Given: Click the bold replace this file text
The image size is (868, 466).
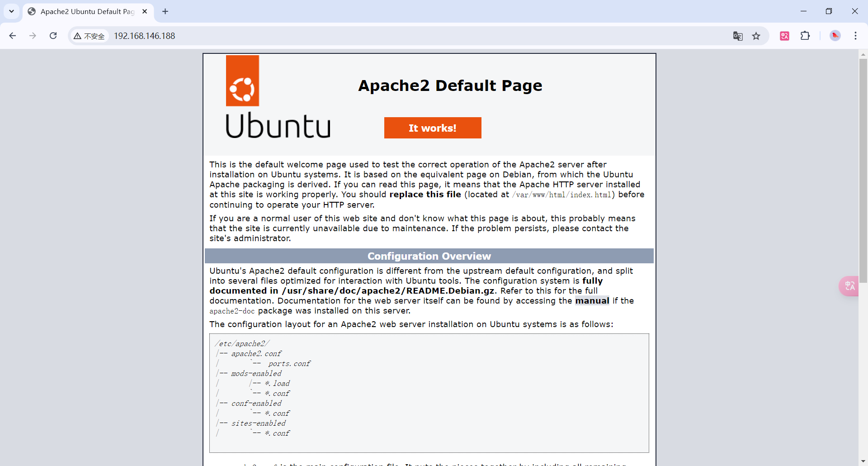Looking at the screenshot, I should pos(425,195).
